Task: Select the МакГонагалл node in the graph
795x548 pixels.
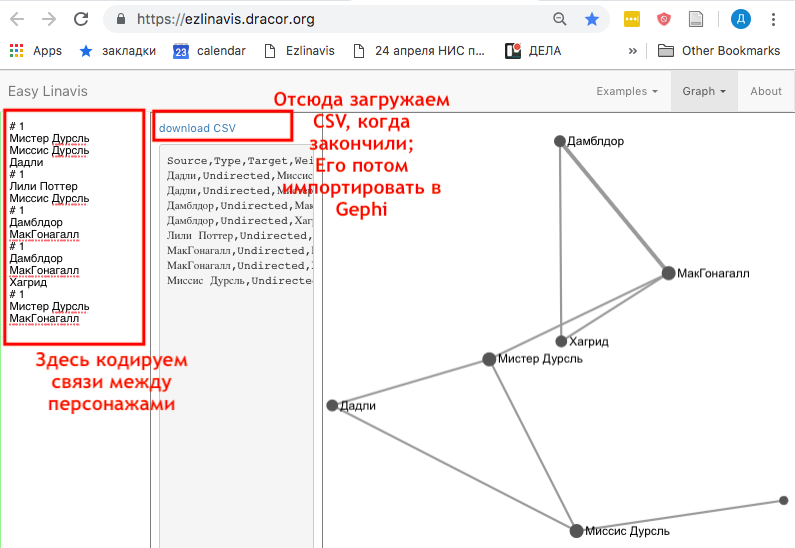Action: [668, 273]
